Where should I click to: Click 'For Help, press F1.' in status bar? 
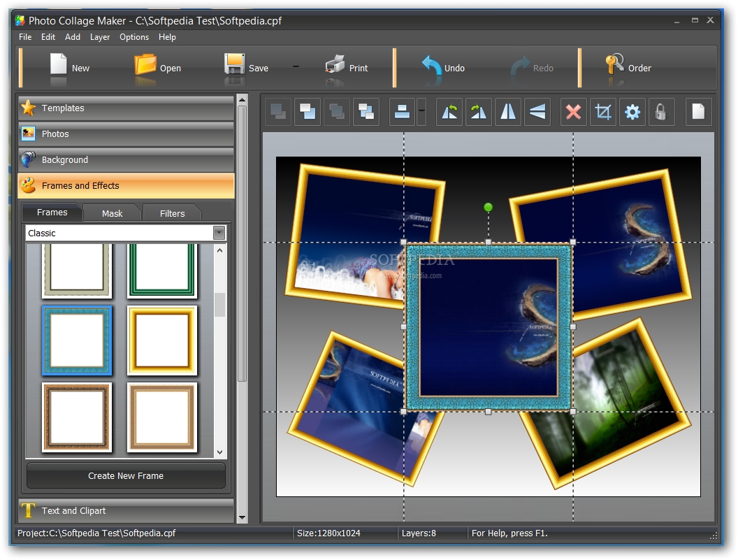pyautogui.click(x=509, y=533)
